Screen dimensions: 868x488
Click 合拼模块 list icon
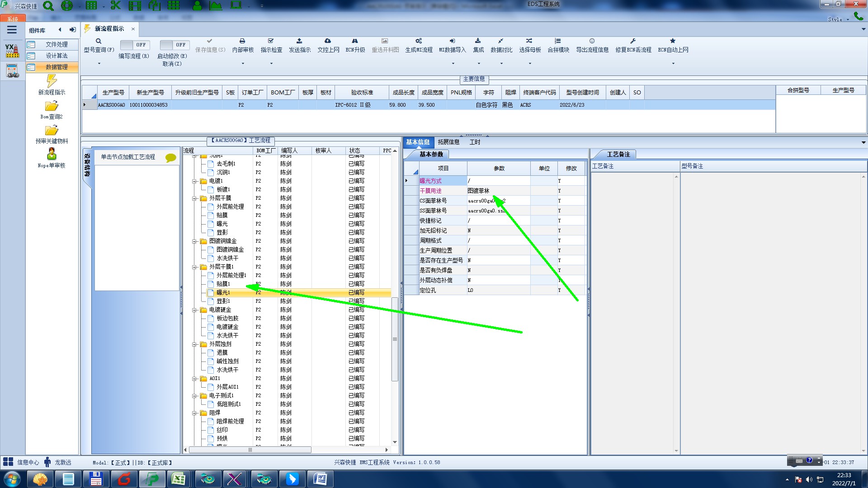pos(558,41)
